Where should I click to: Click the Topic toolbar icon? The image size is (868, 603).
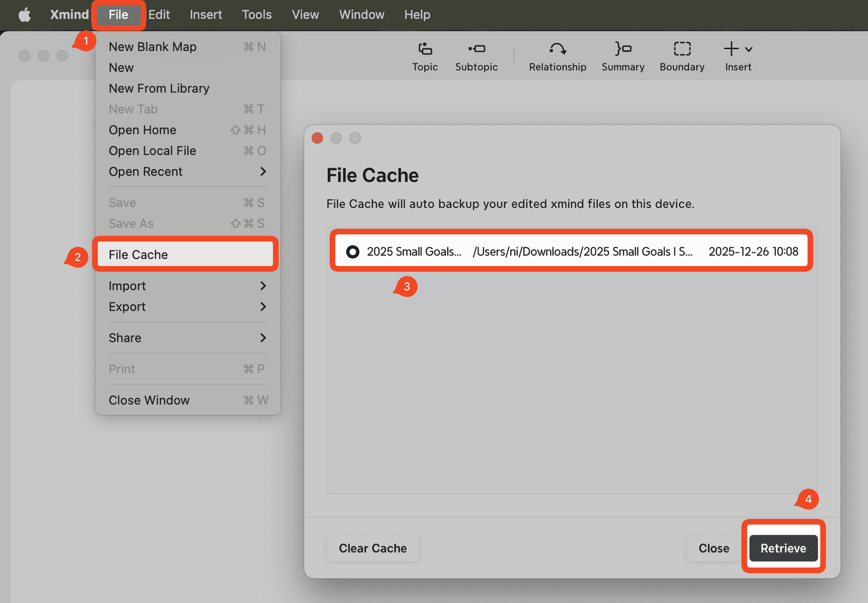coord(425,49)
